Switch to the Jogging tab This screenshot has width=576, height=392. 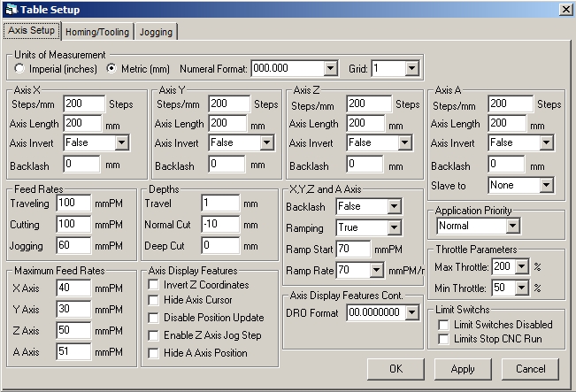[x=156, y=32]
